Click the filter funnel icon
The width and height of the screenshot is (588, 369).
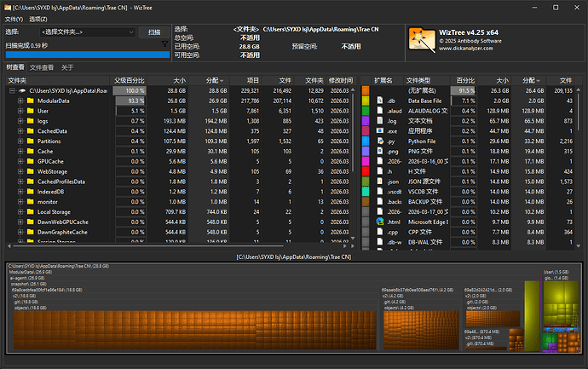[x=165, y=44]
